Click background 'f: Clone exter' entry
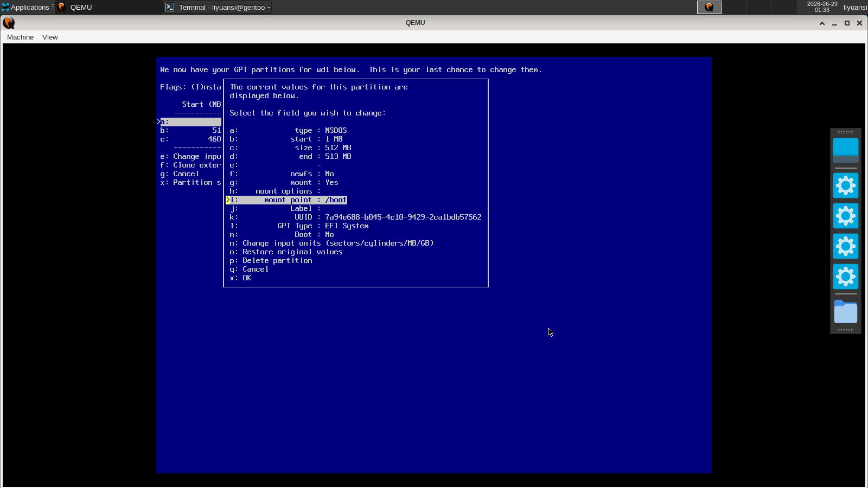This screenshot has height=488, width=868. click(x=190, y=165)
